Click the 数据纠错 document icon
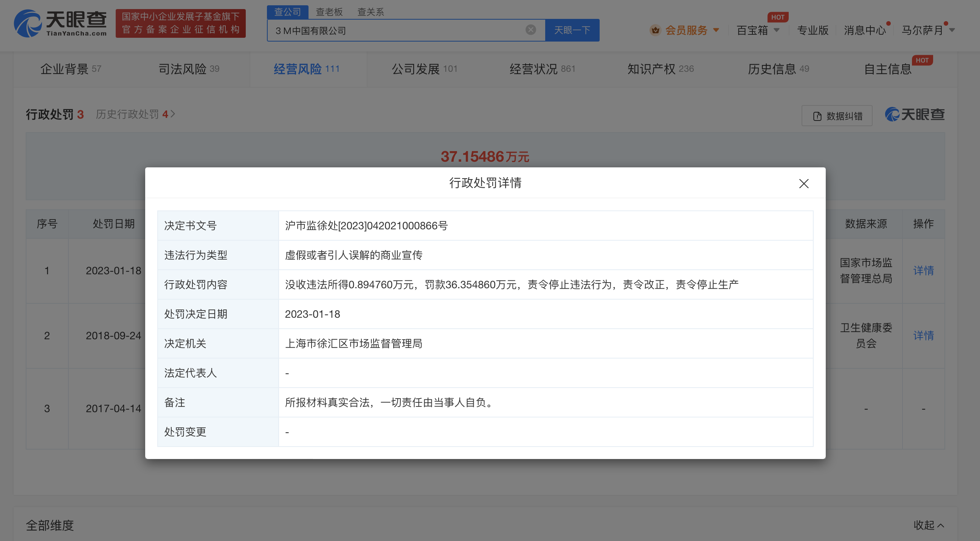The width and height of the screenshot is (980, 541). click(x=817, y=116)
